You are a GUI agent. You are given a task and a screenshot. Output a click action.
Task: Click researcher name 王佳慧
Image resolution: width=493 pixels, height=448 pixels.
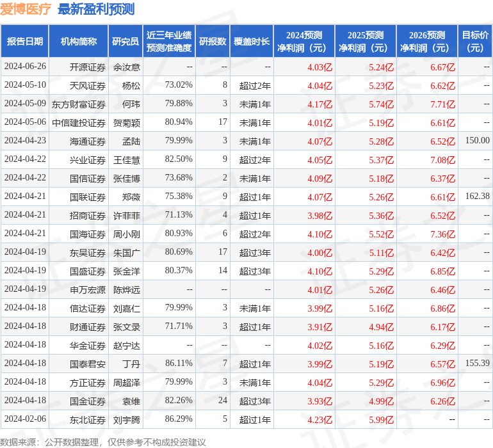(127, 160)
